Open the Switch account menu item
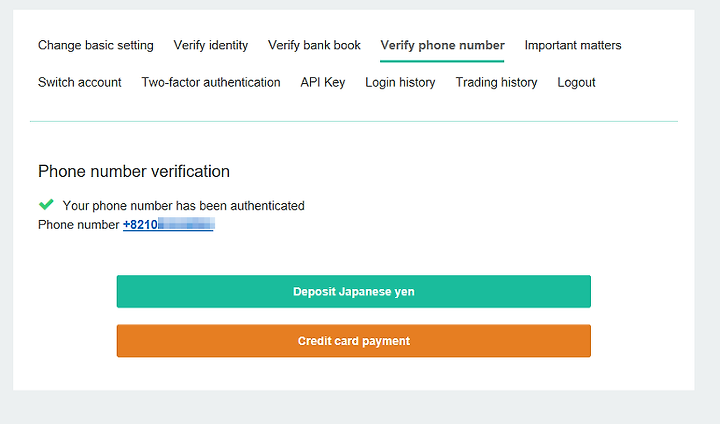Viewport: 720px width, 424px height. point(79,82)
